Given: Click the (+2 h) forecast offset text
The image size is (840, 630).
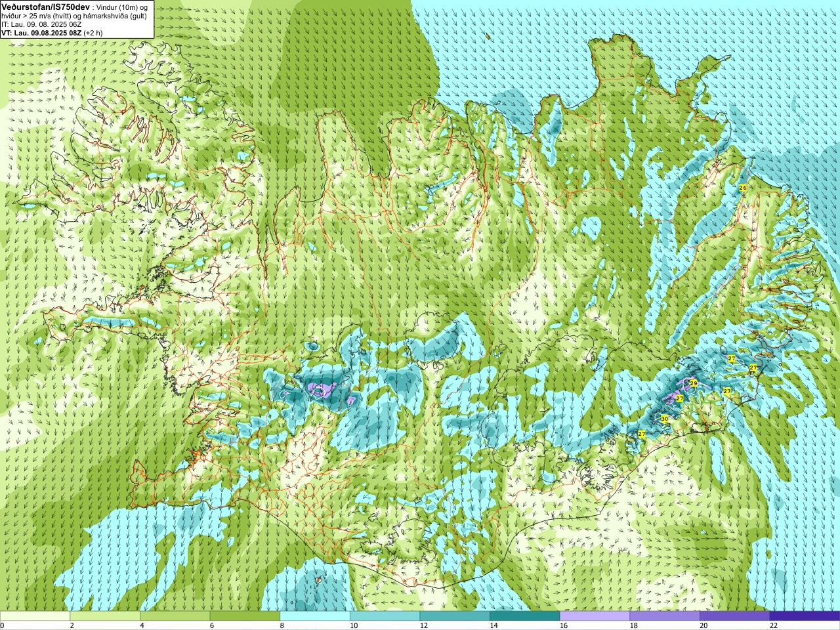Looking at the screenshot, I should (x=94, y=33).
